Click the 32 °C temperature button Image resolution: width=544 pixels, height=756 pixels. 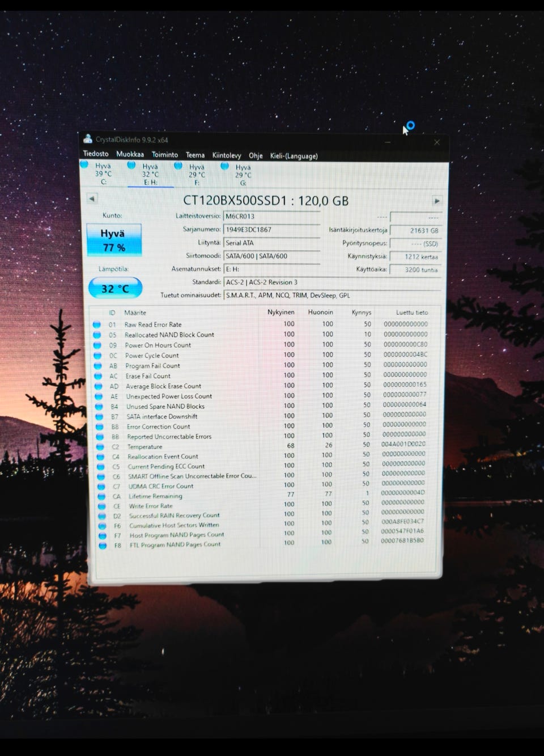click(x=115, y=288)
